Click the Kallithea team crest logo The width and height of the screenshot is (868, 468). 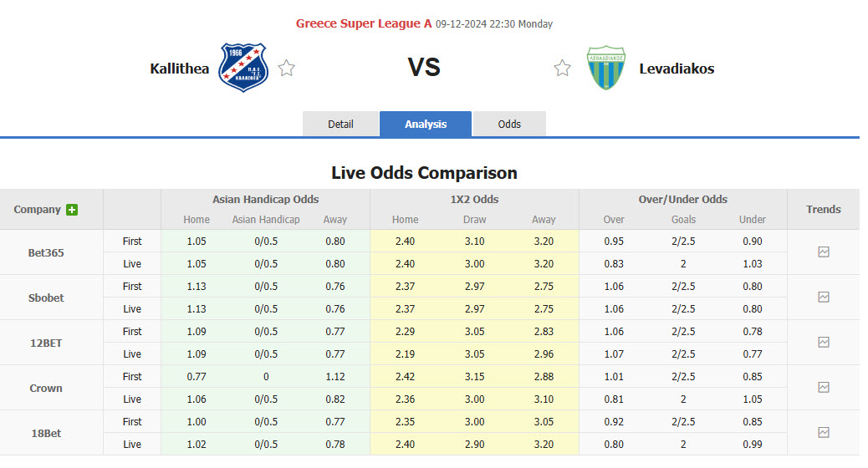[243, 68]
